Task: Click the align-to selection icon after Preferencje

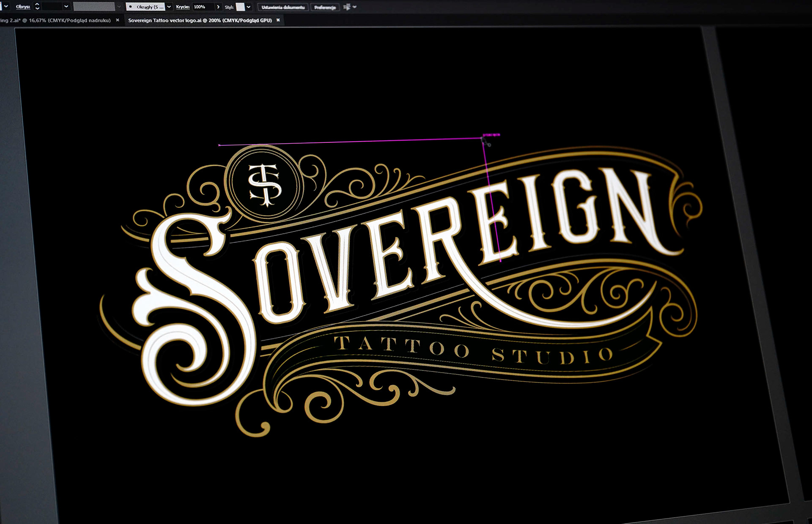Action: 347,7
